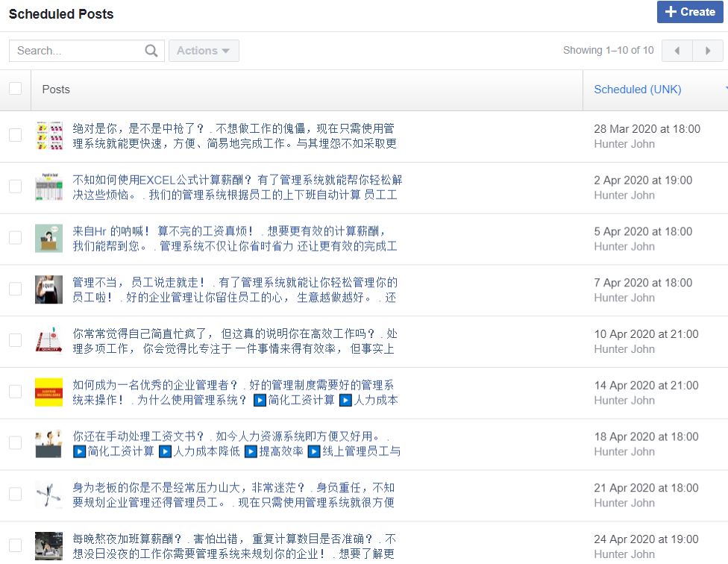Click Hunter John under 10 Apr 2020
The height and width of the screenshot is (564, 728).
tap(624, 349)
